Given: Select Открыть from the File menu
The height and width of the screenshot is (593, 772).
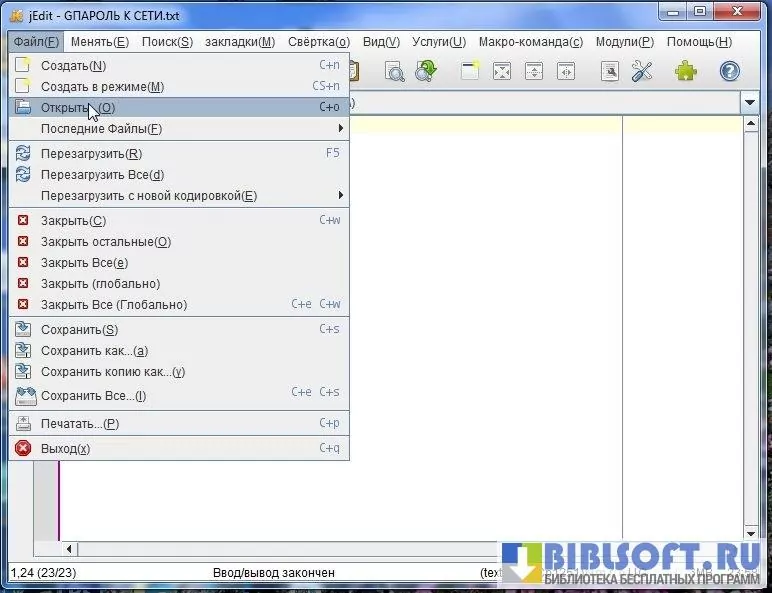Looking at the screenshot, I should coord(78,108).
